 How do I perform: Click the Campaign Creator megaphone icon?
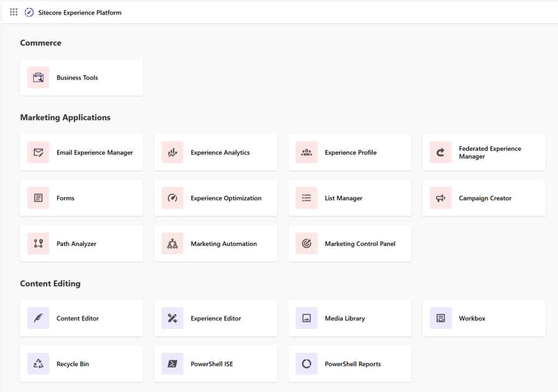[441, 198]
